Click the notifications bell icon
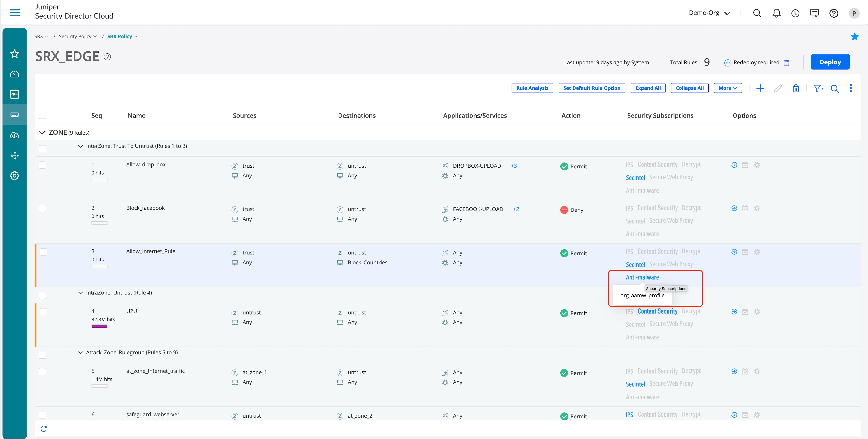This screenshot has width=868, height=439. (776, 13)
